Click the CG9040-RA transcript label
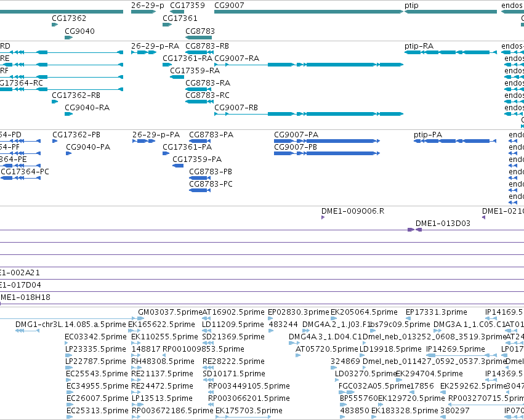Viewport: 524px width, 420px height. click(x=87, y=108)
